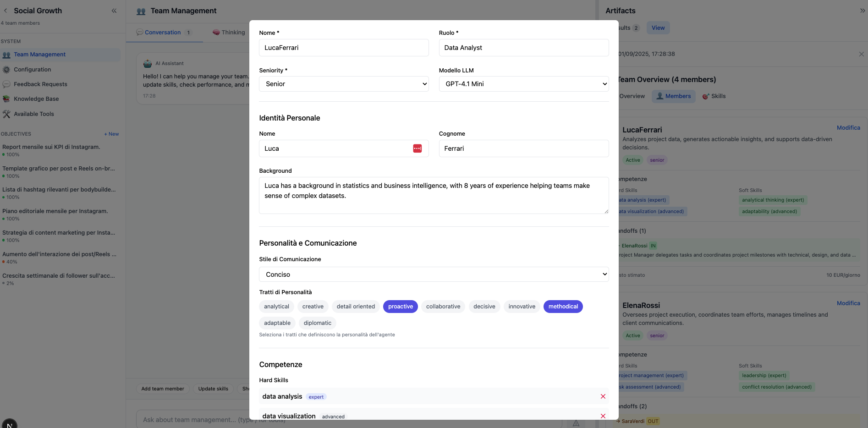The image size is (868, 428).
Task: Click Modifica for ElenaRossi
Action: [848, 303]
